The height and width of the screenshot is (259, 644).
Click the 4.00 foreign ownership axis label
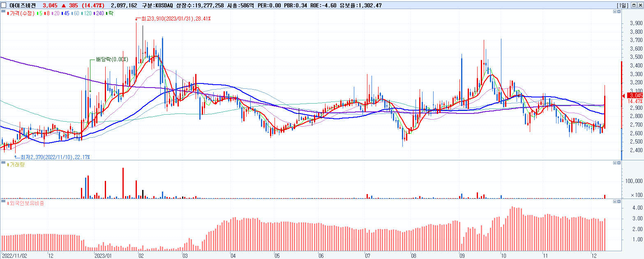pos(638,208)
